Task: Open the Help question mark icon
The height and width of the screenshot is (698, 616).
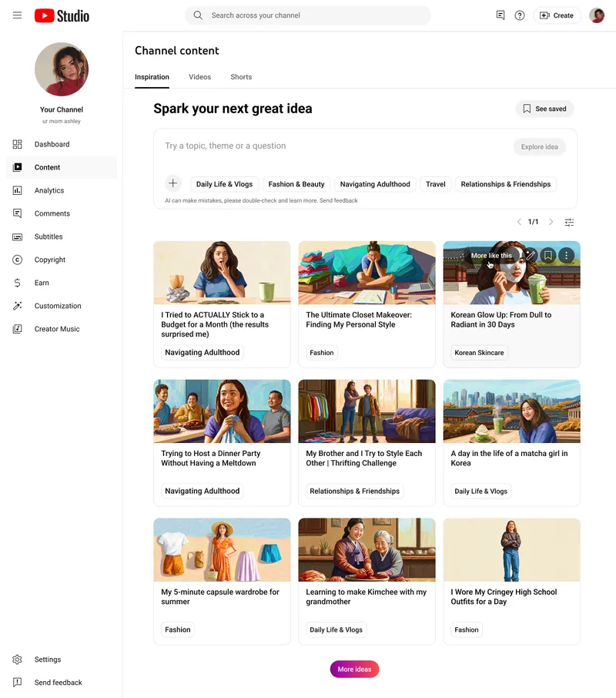Action: pyautogui.click(x=519, y=15)
